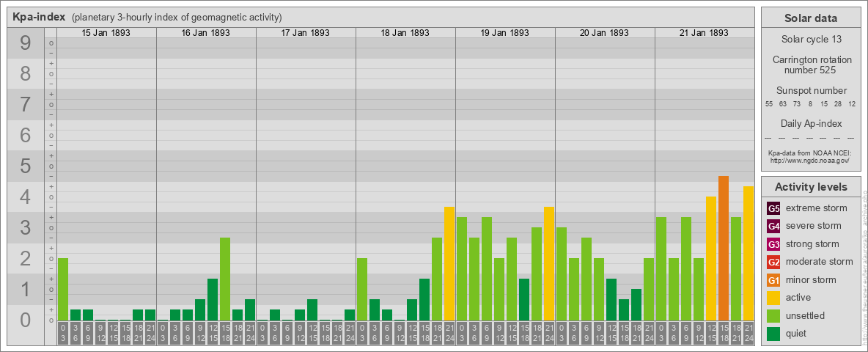Click the sunspot value 73
Image resolution: width=868 pixels, height=352 pixels.
click(x=797, y=104)
